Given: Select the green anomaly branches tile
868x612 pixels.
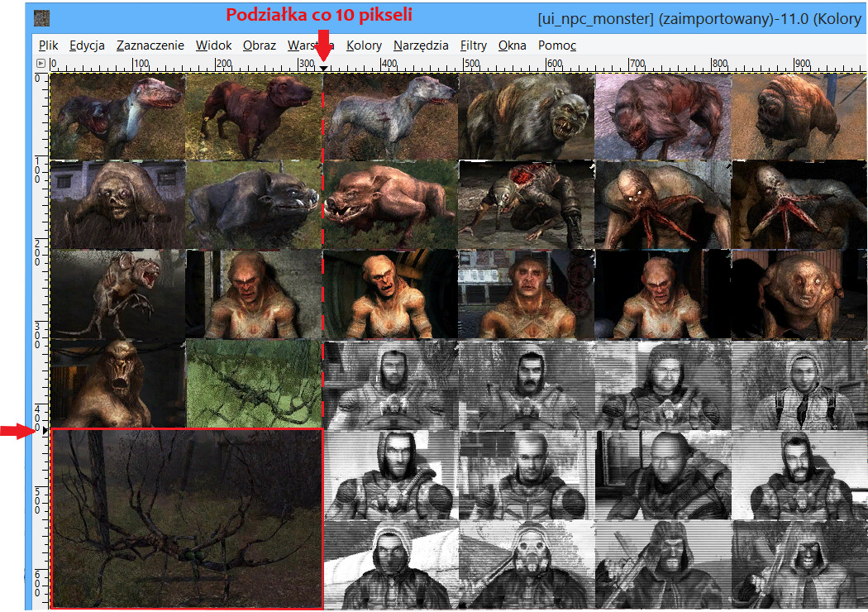Looking at the screenshot, I should click(x=254, y=384).
